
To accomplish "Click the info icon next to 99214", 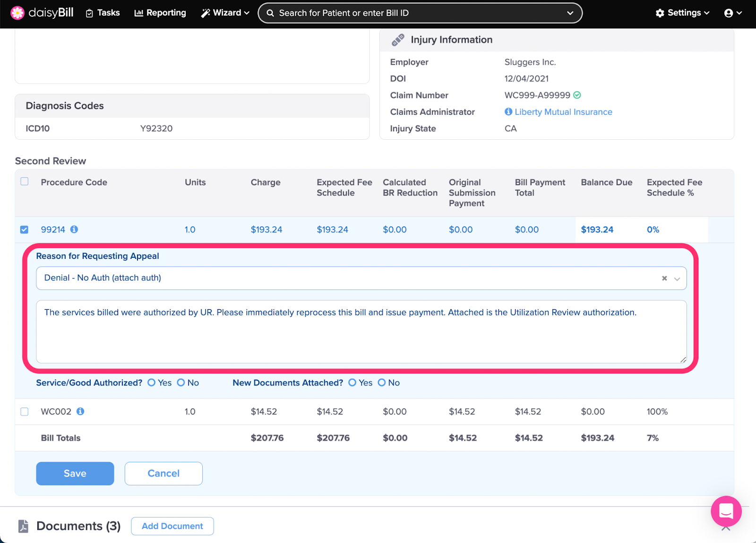I will point(74,229).
